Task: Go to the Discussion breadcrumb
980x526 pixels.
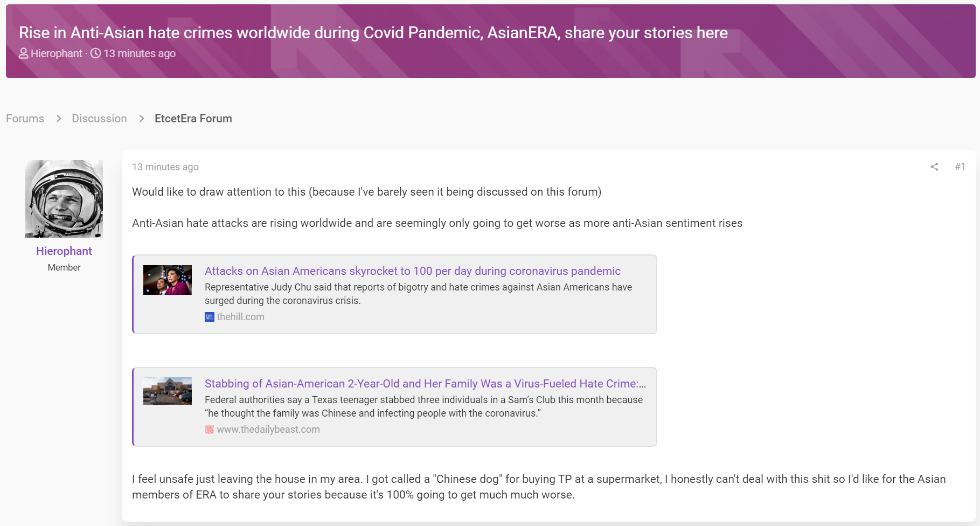Action: pyautogui.click(x=100, y=119)
